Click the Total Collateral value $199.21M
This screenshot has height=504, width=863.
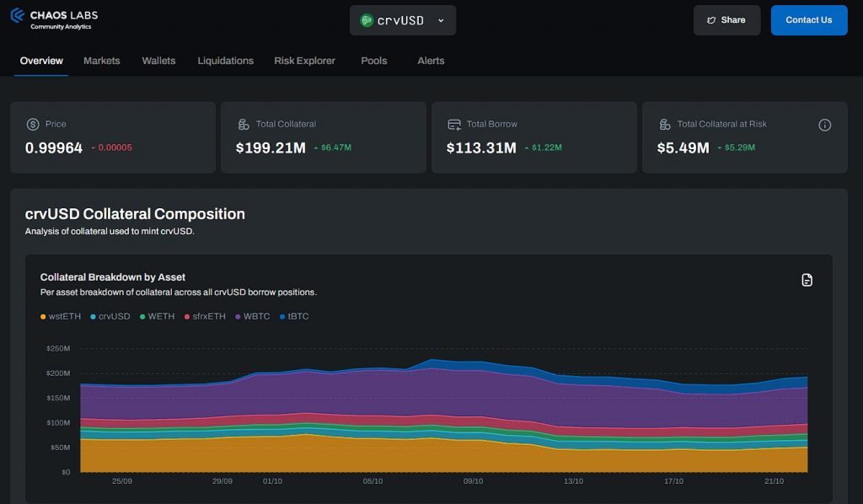[x=271, y=148]
